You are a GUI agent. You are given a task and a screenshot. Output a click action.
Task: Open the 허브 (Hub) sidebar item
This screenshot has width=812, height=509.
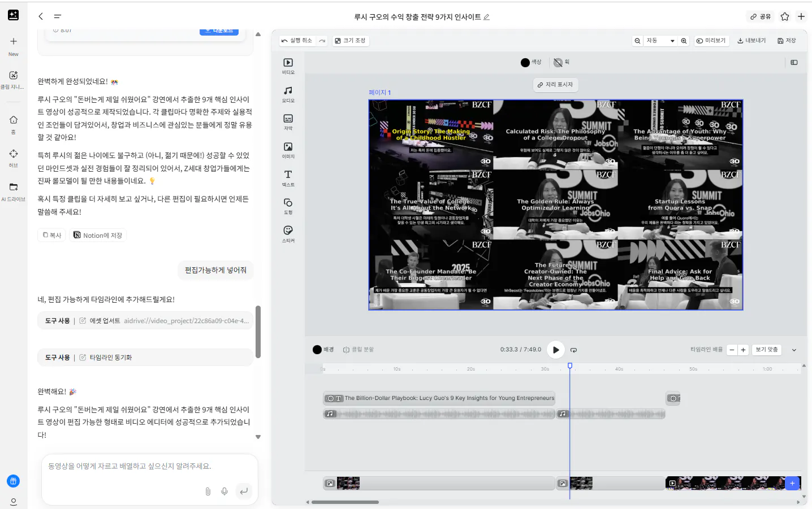[14, 158]
